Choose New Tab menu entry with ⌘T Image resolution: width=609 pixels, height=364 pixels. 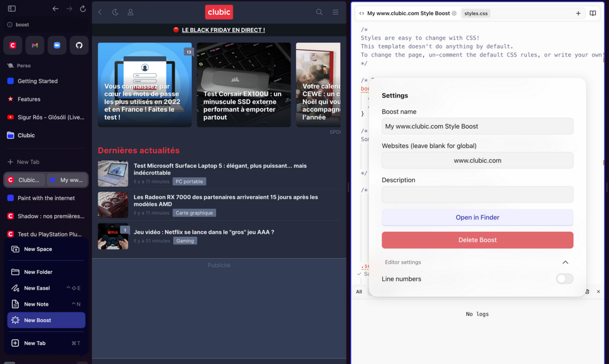pos(46,343)
